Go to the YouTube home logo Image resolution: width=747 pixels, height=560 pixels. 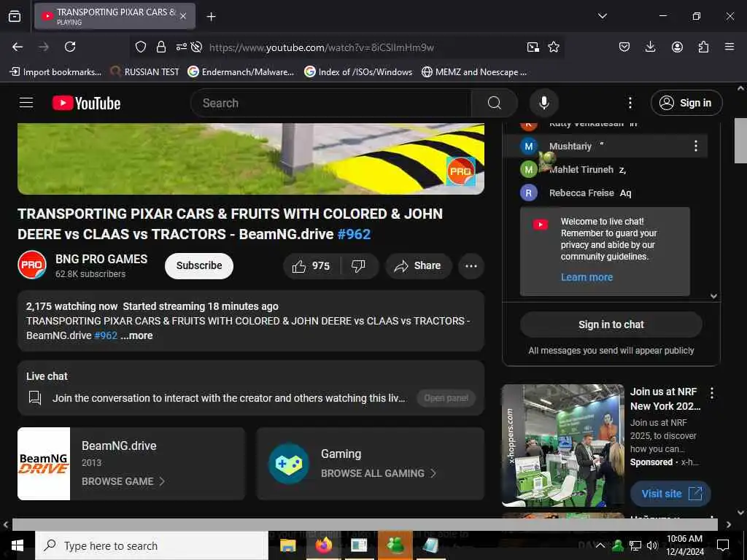[x=86, y=103]
